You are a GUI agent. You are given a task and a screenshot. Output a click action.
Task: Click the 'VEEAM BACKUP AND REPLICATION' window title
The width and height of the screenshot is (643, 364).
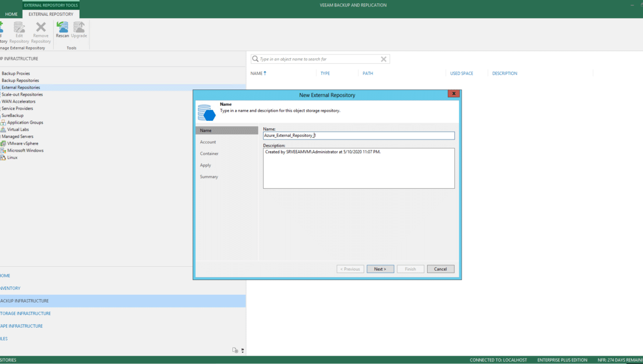coord(353,5)
